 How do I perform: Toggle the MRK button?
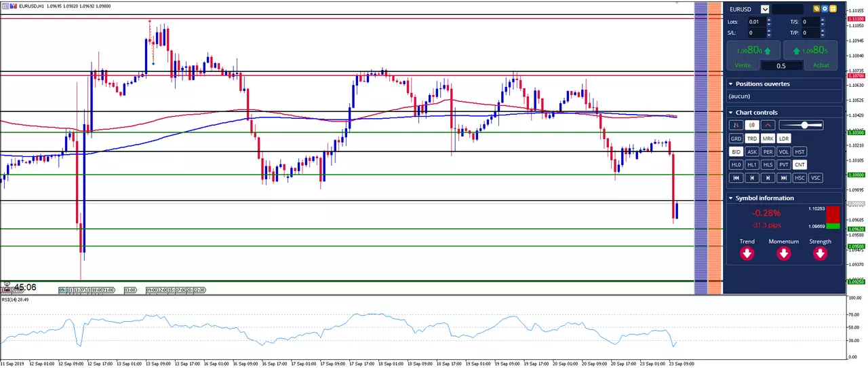pos(768,139)
